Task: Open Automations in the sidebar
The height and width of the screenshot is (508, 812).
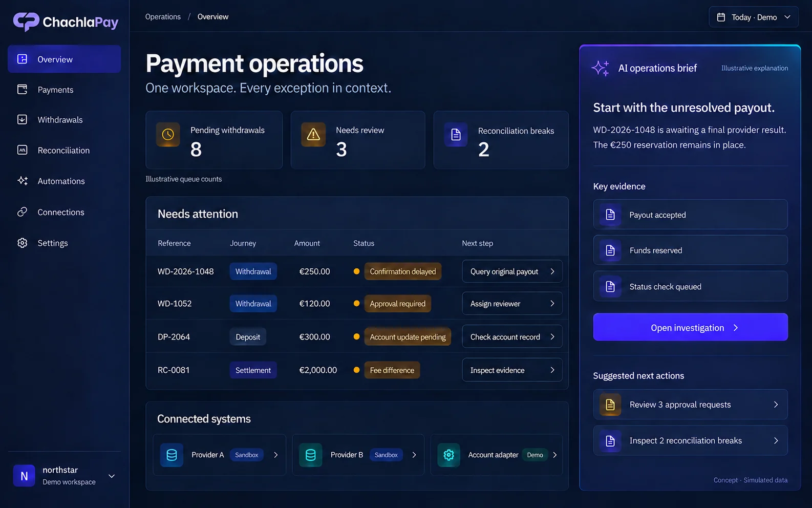Action: pos(64,181)
